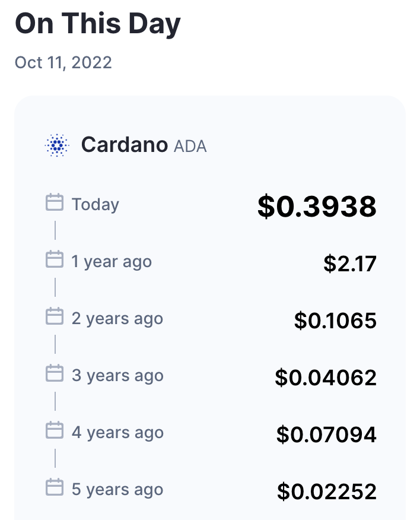Tap the 3 years ago calendar icon
The width and height of the screenshot is (420, 520).
55,373
